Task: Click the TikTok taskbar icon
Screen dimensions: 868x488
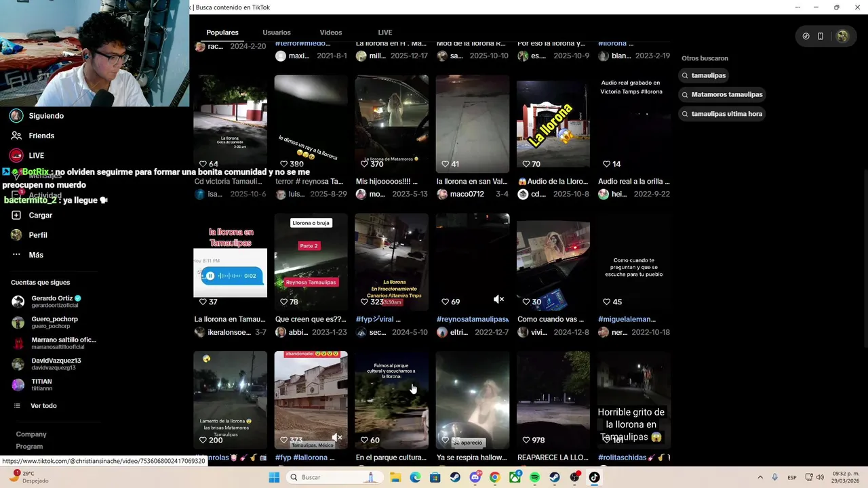Action: click(594, 477)
